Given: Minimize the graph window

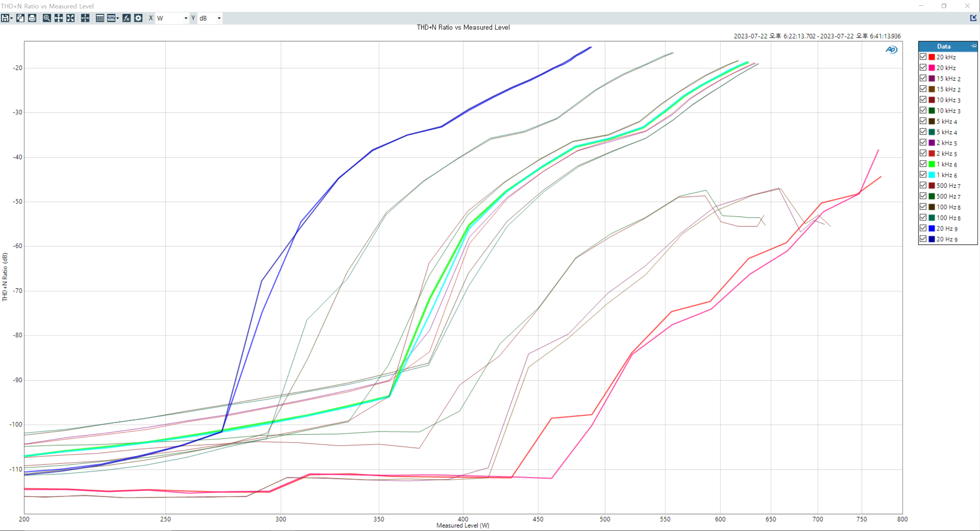Looking at the screenshot, I should [921, 6].
